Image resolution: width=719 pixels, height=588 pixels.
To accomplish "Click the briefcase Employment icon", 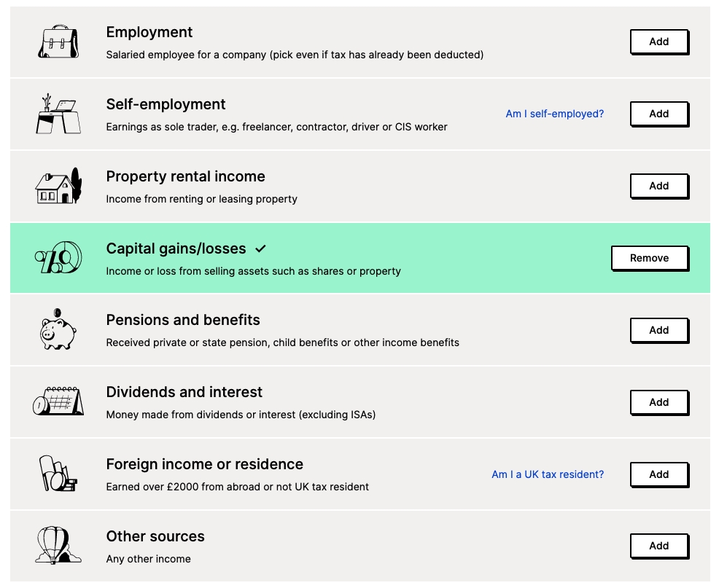I will 58,42.
